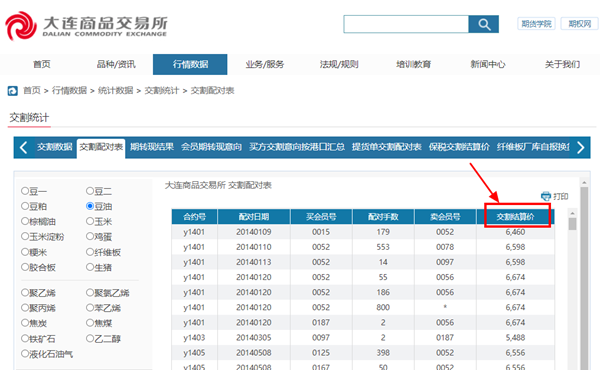Click the search magnifier button
Image resolution: width=600 pixels, height=370 pixels.
coord(484,24)
